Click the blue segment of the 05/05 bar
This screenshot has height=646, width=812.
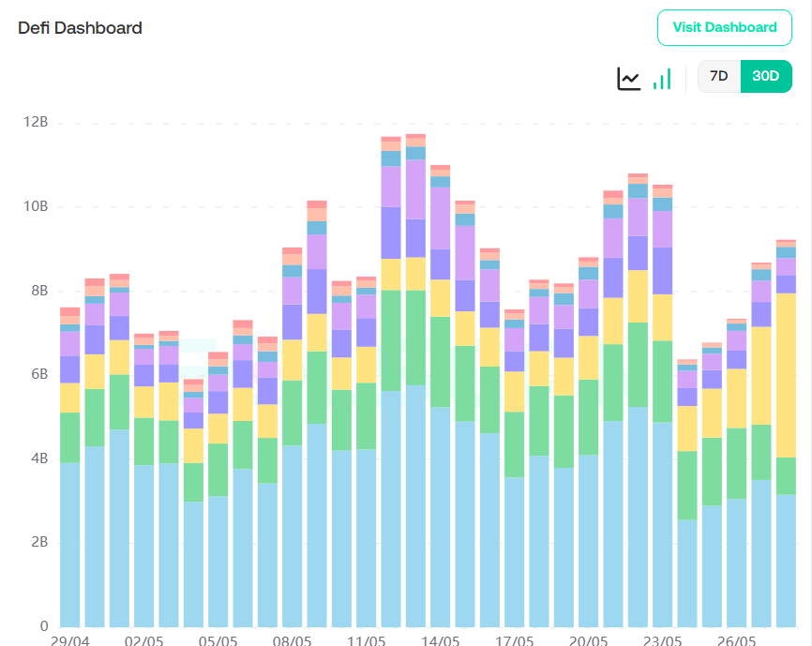[x=218, y=561]
